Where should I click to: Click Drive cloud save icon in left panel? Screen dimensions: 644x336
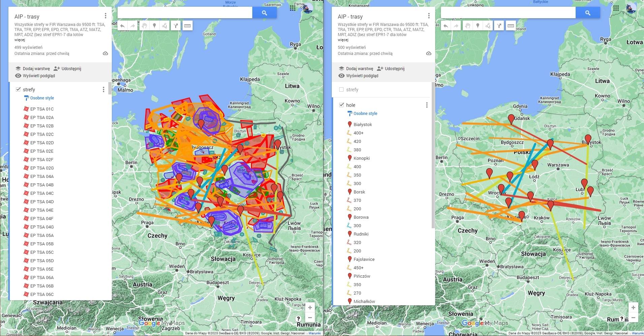pyautogui.click(x=105, y=54)
